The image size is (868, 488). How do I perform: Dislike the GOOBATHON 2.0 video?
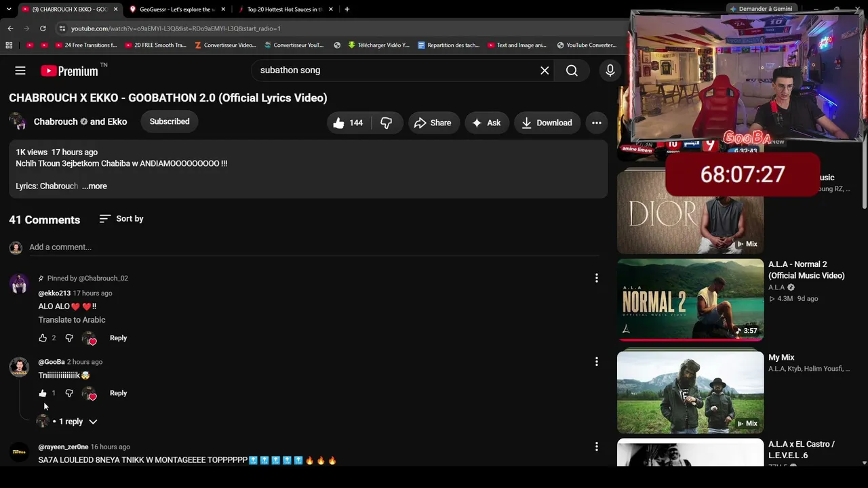tap(387, 123)
